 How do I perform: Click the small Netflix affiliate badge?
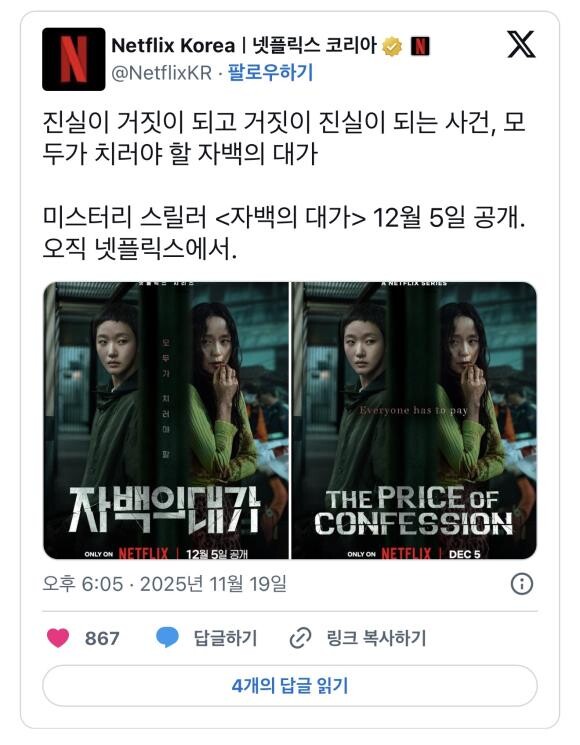click(x=420, y=46)
